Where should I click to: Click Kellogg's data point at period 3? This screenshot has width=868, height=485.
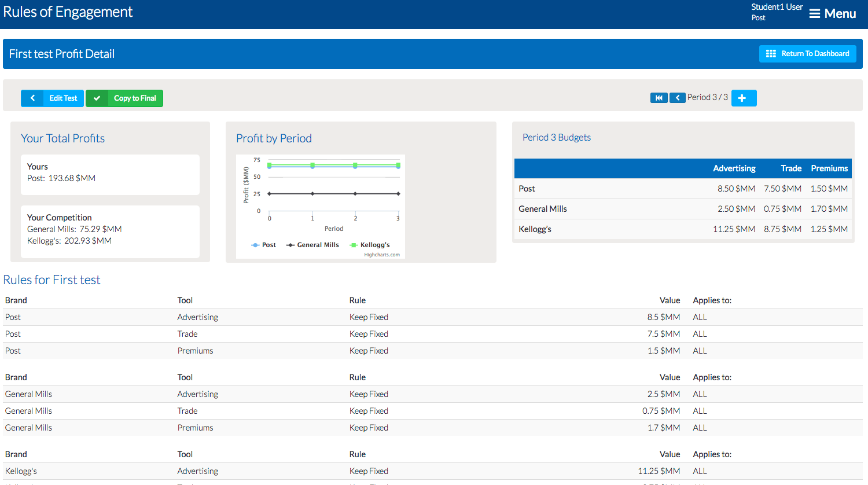(x=398, y=165)
